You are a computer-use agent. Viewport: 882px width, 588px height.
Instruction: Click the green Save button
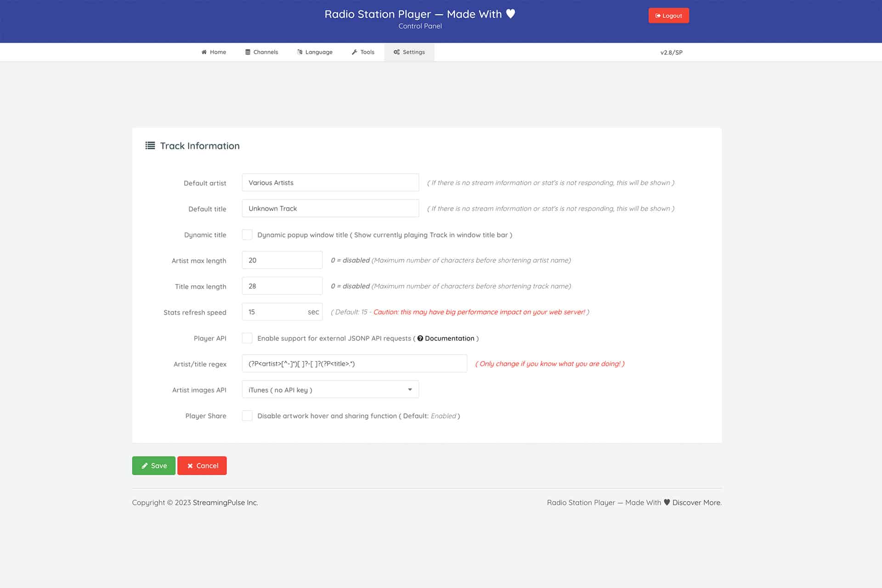(154, 465)
